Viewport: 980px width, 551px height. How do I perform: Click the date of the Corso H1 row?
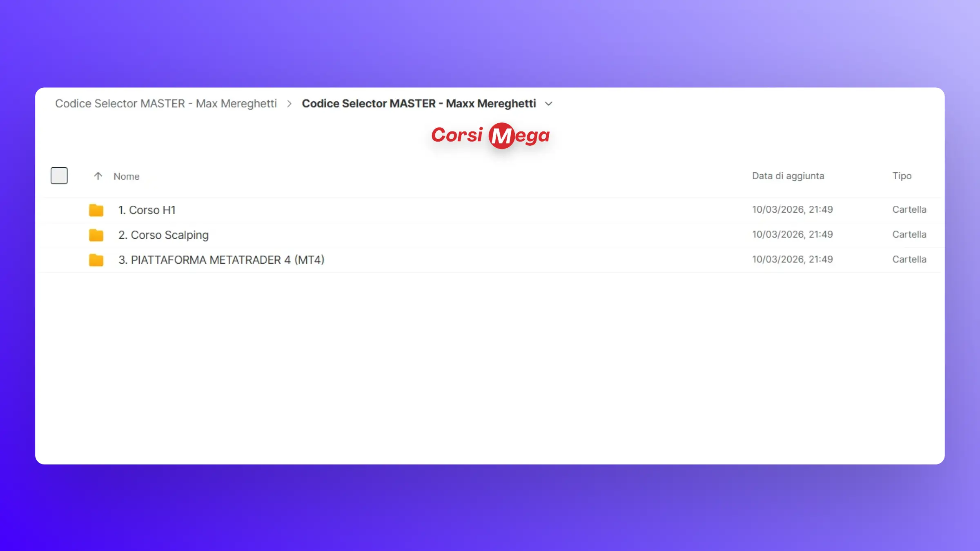(x=792, y=209)
